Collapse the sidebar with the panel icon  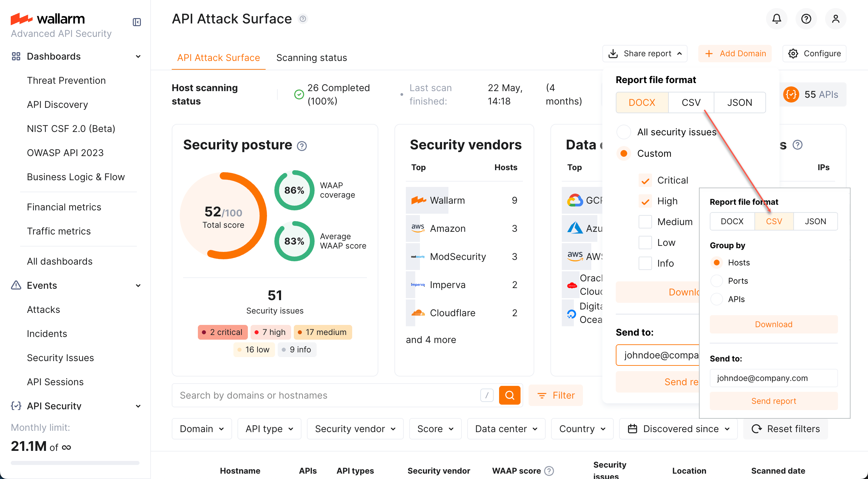click(x=137, y=22)
